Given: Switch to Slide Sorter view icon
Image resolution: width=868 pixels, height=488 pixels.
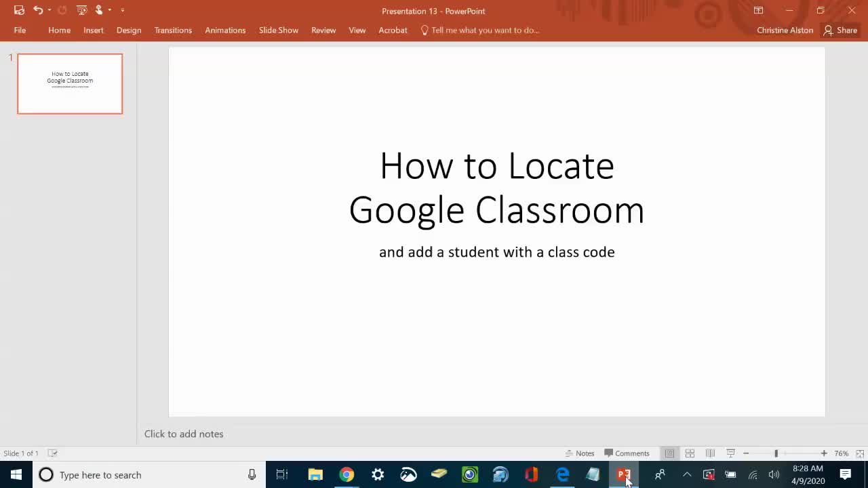Looking at the screenshot, I should (690, 453).
